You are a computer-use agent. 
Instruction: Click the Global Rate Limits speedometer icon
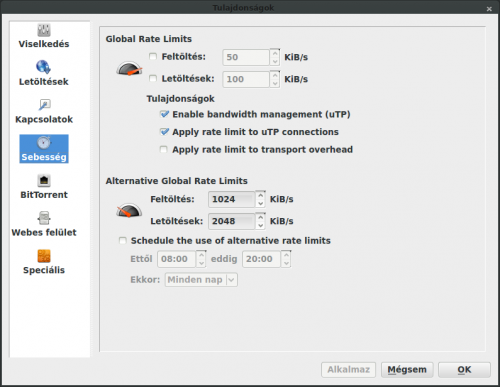[129, 68]
